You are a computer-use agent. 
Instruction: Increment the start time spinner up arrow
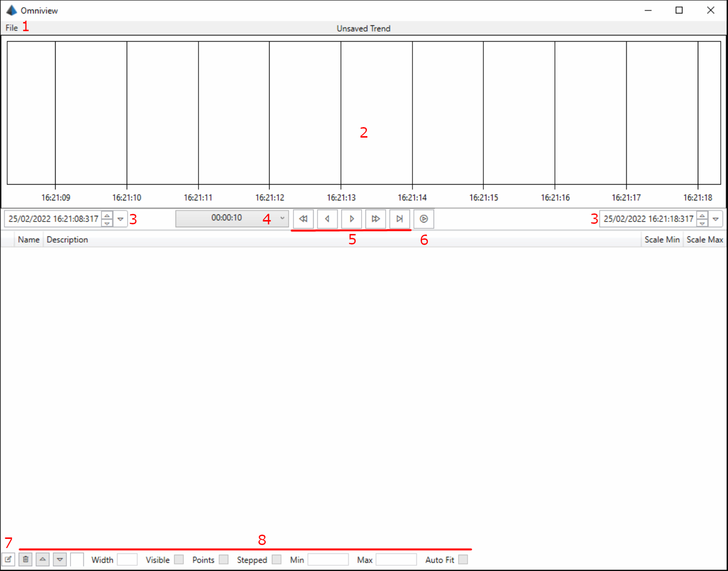(107, 215)
